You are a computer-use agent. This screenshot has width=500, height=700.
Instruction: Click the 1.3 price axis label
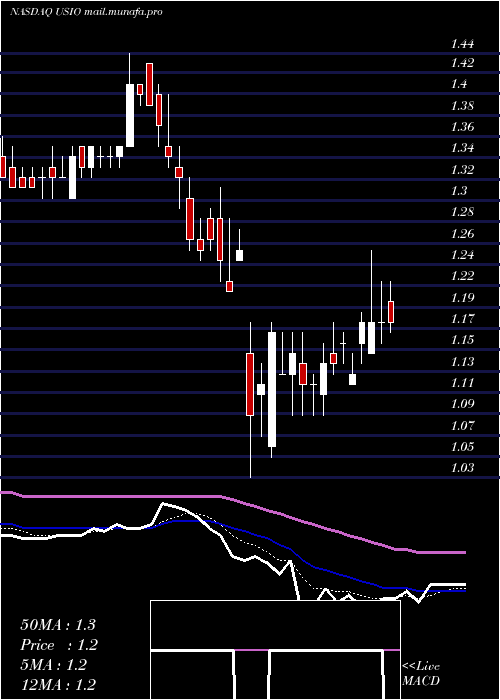459,191
